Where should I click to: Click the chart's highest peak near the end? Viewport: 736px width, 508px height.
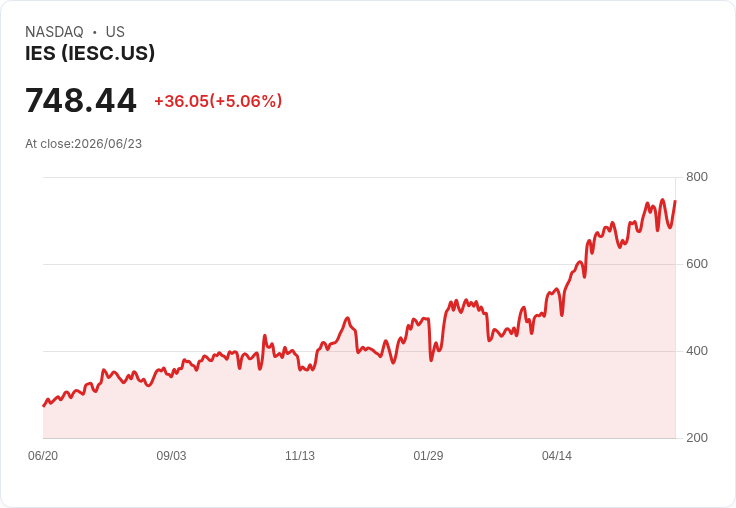click(x=663, y=200)
